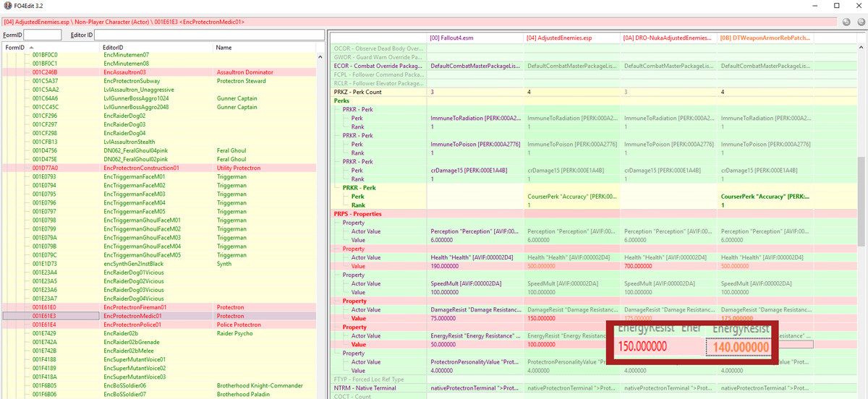Click the FO4Edit app icon in title bar
The height and width of the screenshot is (399, 868).
7,6
